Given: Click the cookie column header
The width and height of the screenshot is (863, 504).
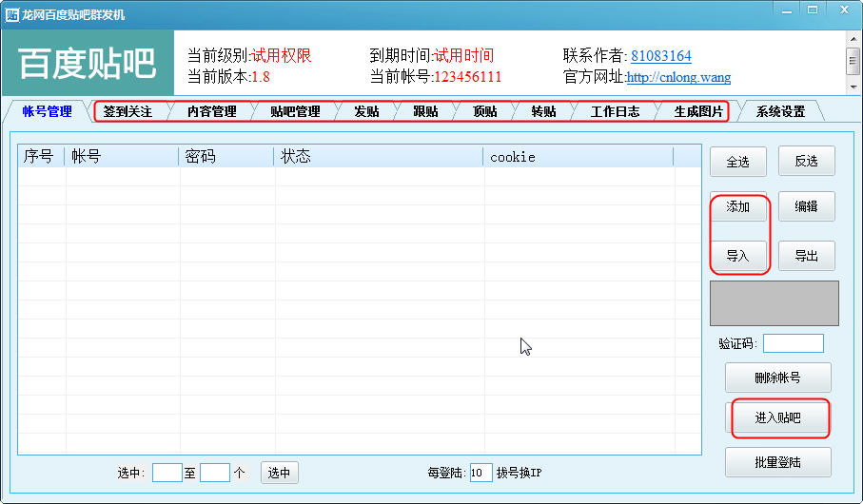Looking at the screenshot, I should pos(579,157).
